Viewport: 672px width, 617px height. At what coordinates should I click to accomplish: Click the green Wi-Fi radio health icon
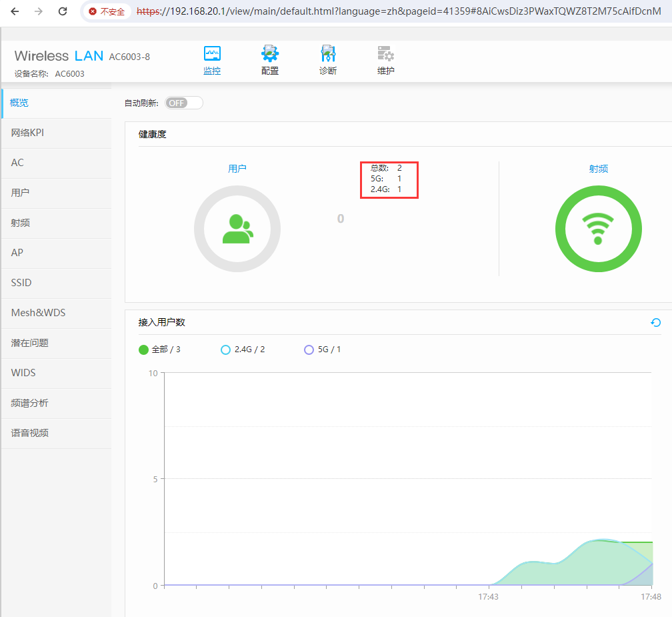tap(598, 229)
